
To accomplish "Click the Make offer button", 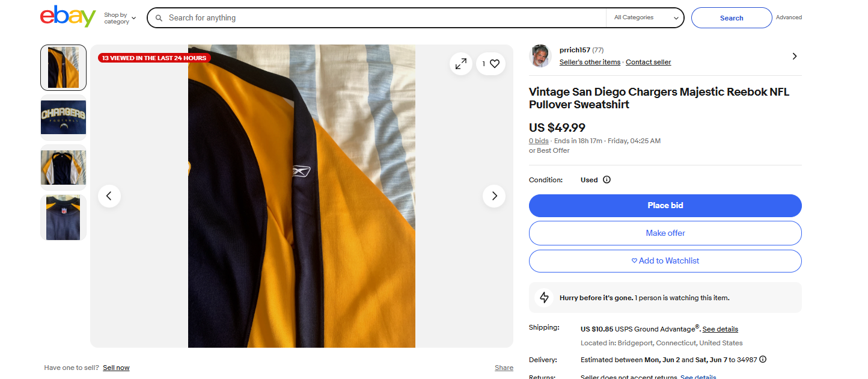I will point(665,233).
